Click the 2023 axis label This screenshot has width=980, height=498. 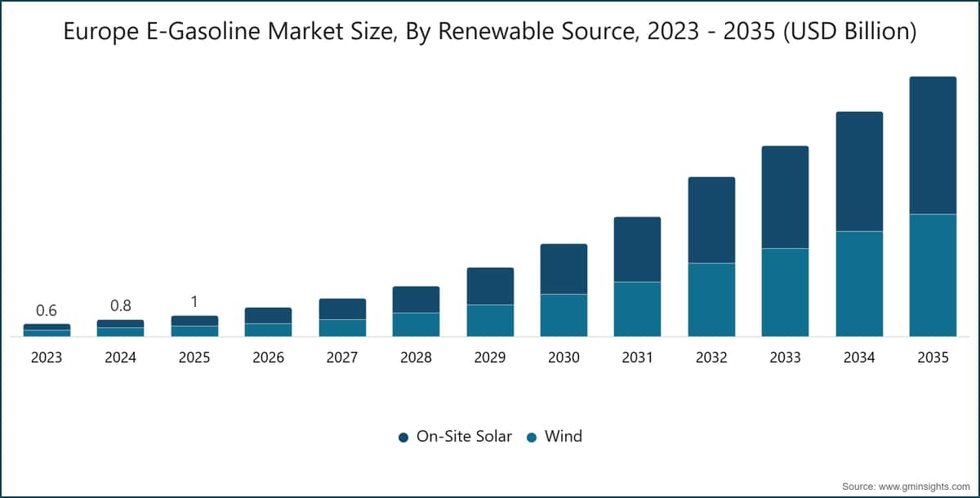47,358
